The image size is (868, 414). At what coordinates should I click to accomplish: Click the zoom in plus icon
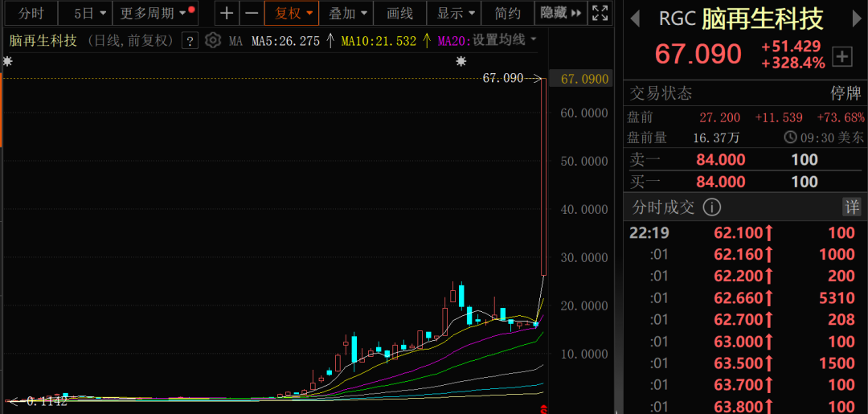(227, 13)
